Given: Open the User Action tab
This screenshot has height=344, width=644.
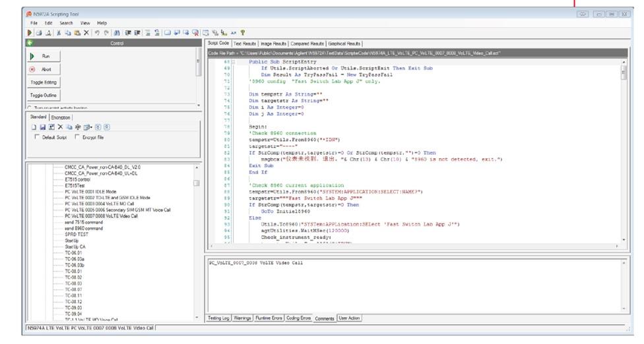Looking at the screenshot, I should point(349,318).
